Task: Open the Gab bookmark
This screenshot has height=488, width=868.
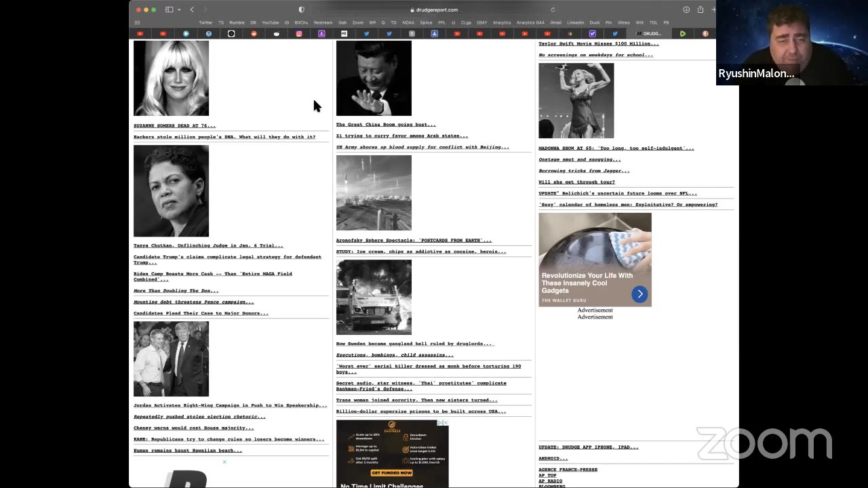Action: point(342,22)
